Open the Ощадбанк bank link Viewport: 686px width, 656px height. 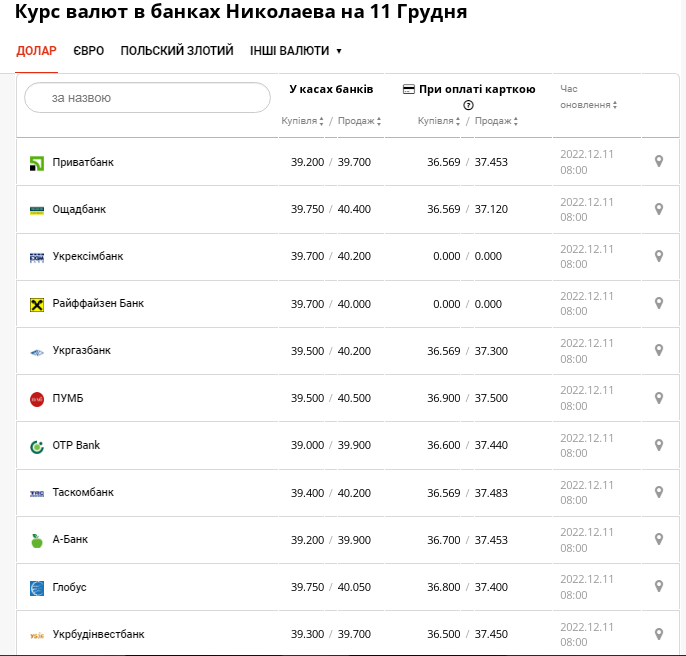pyautogui.click(x=79, y=210)
